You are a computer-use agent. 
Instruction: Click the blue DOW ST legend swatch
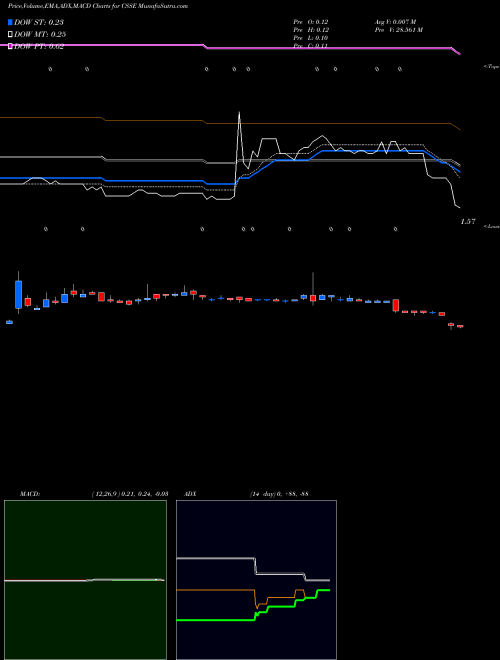pyautogui.click(x=10, y=22)
